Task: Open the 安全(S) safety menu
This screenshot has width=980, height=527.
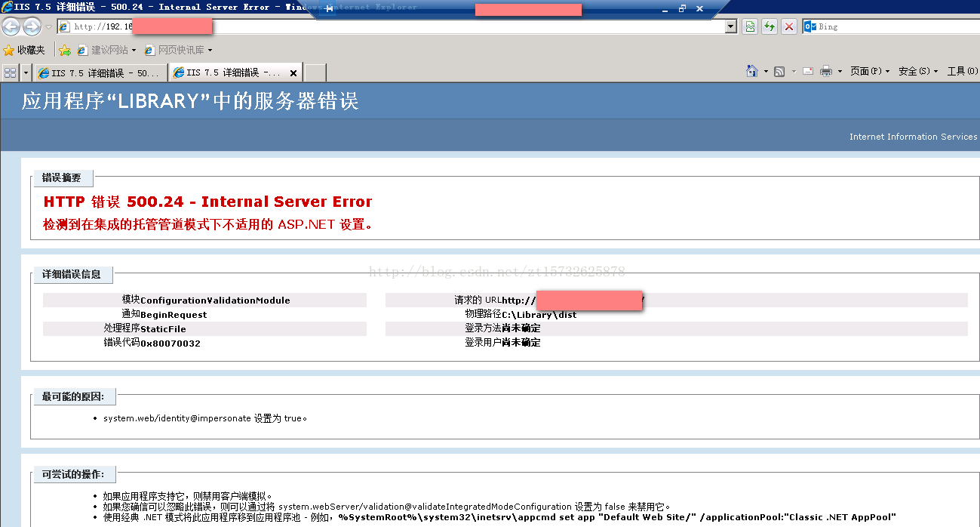Action: tap(918, 71)
